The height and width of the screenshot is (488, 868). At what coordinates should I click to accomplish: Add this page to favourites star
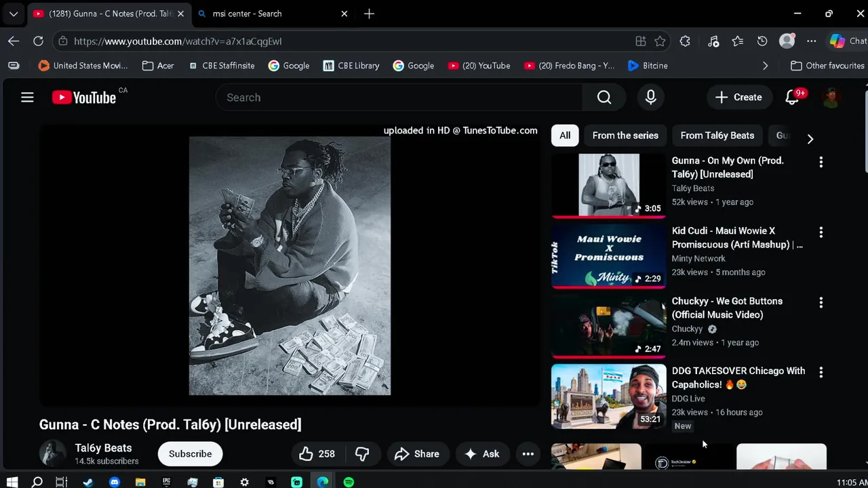point(660,41)
